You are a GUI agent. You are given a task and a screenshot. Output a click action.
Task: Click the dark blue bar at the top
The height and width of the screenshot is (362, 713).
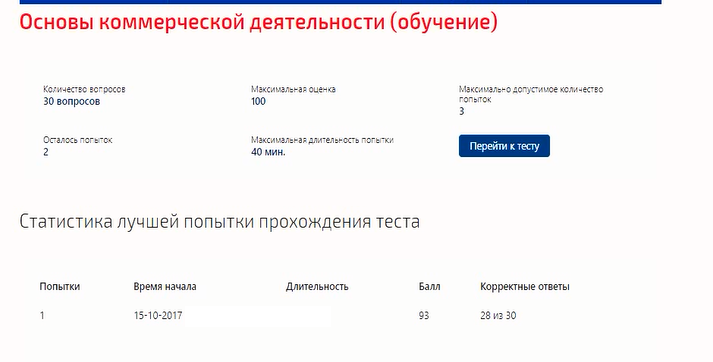coord(341,2)
